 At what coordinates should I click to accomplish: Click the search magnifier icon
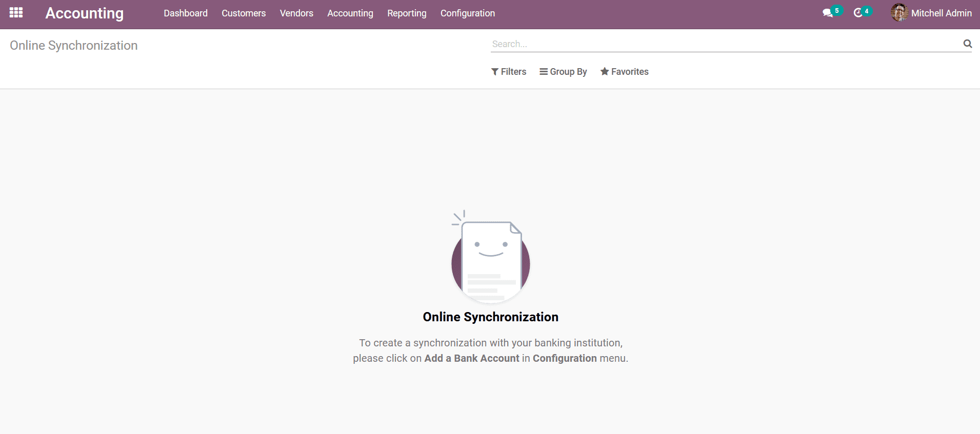[x=967, y=44]
